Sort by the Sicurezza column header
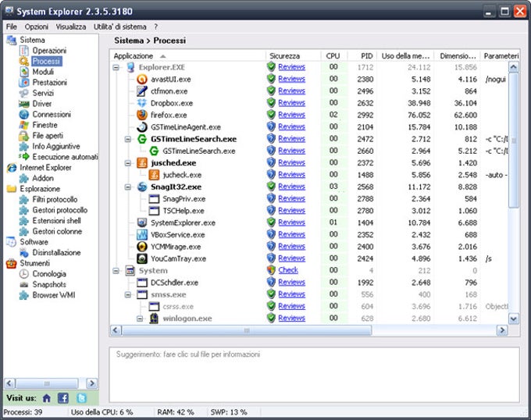This screenshot has height=420, width=531. [294, 56]
